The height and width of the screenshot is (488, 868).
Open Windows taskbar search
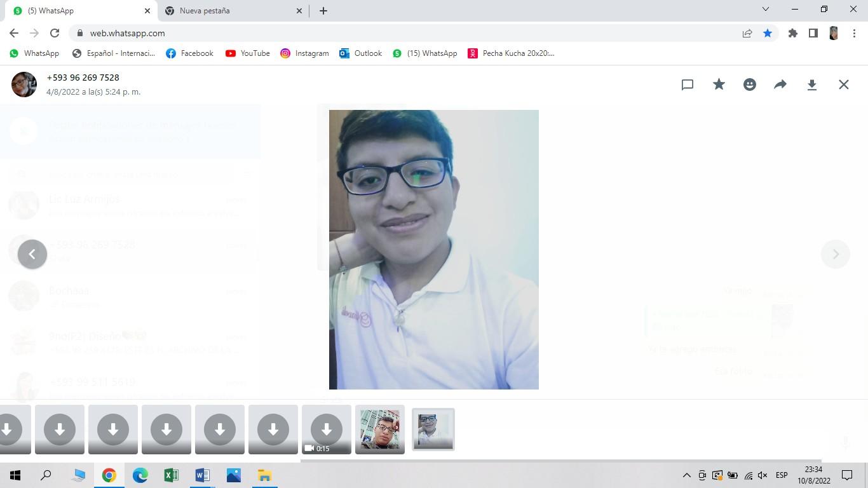[46, 475]
